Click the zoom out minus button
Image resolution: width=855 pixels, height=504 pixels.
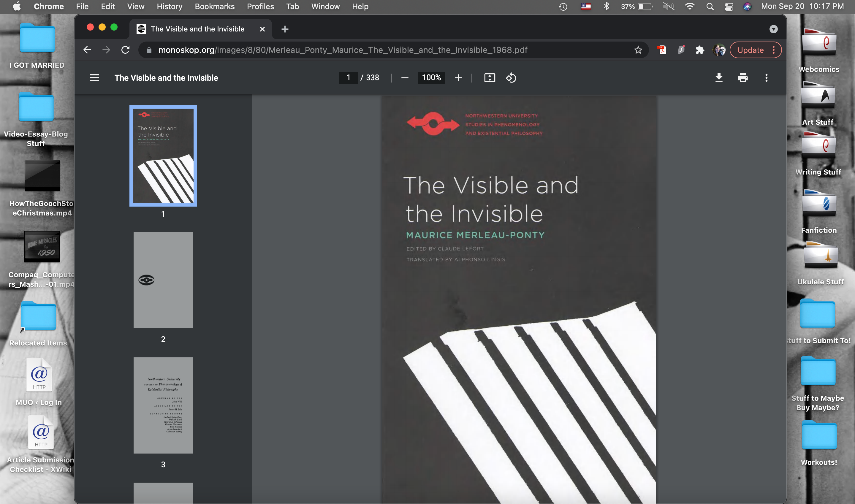click(x=404, y=77)
